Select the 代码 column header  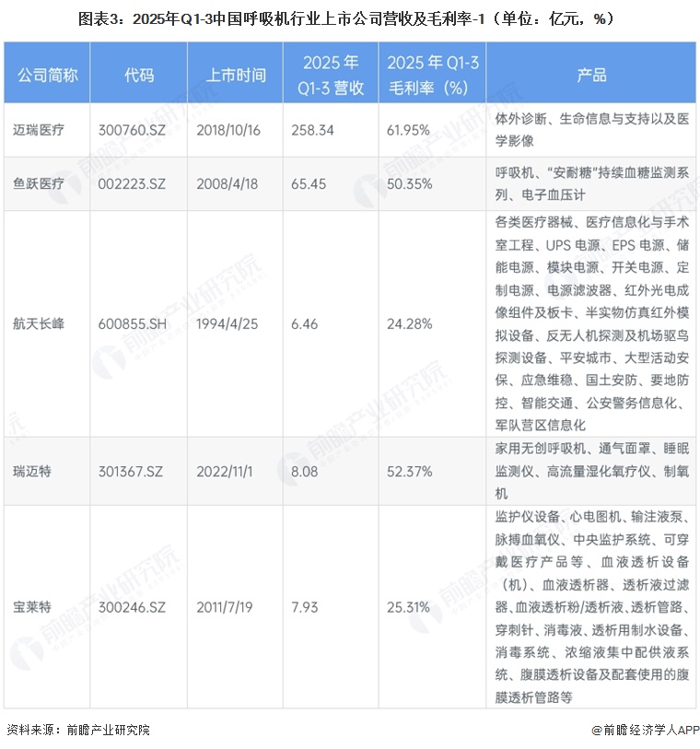point(139,75)
